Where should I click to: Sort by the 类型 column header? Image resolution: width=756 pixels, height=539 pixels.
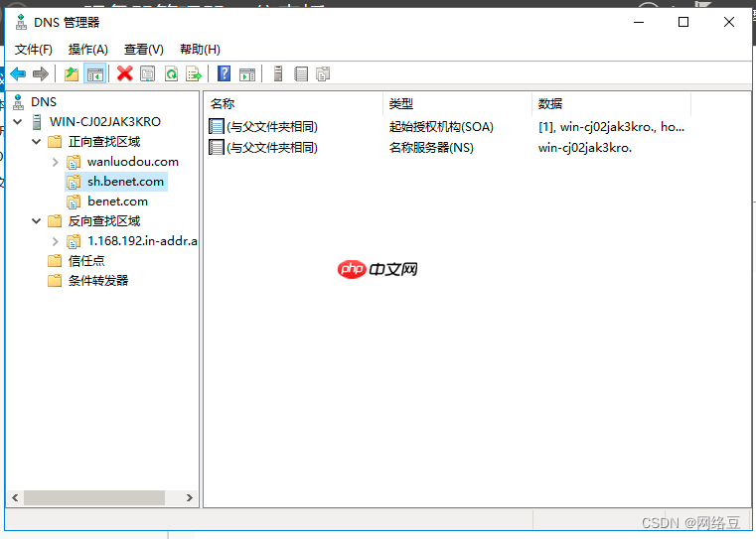[458, 103]
